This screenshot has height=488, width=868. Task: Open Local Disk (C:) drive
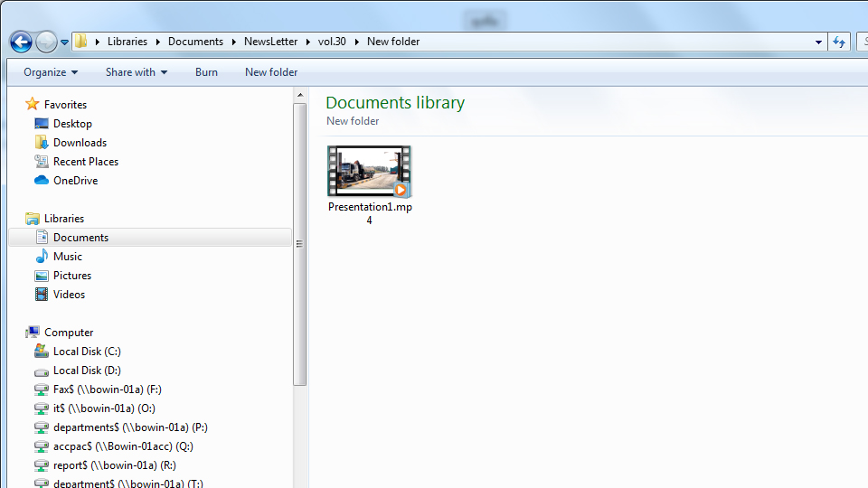pyautogui.click(x=86, y=352)
